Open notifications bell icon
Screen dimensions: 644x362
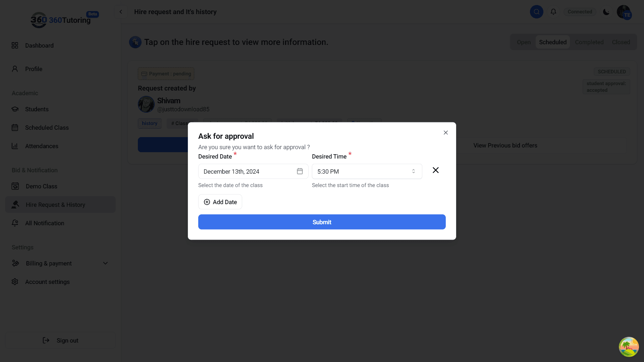(553, 12)
